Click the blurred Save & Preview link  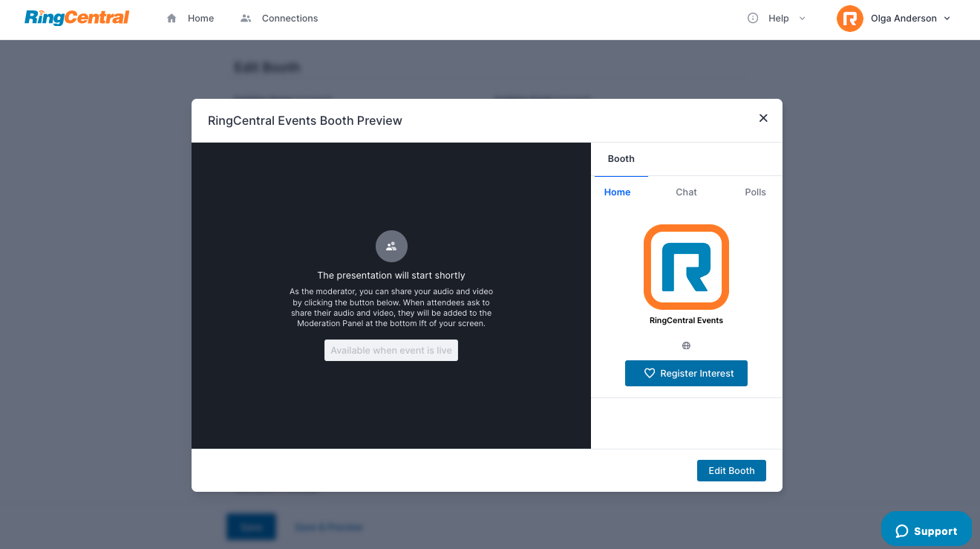point(329,527)
